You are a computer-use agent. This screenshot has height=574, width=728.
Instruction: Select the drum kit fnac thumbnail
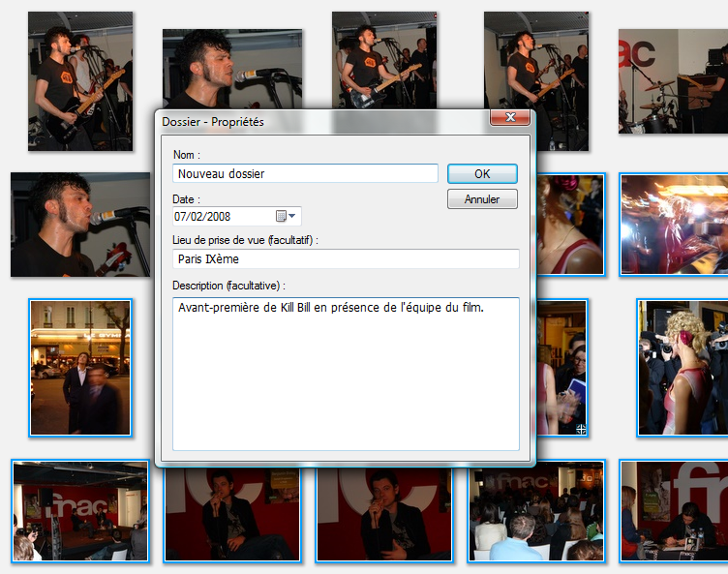[673, 81]
